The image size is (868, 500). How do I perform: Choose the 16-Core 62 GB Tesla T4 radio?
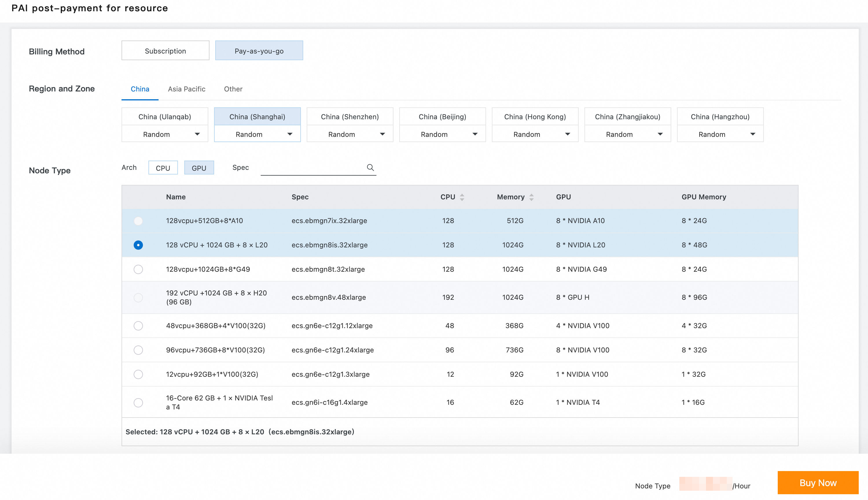point(138,402)
